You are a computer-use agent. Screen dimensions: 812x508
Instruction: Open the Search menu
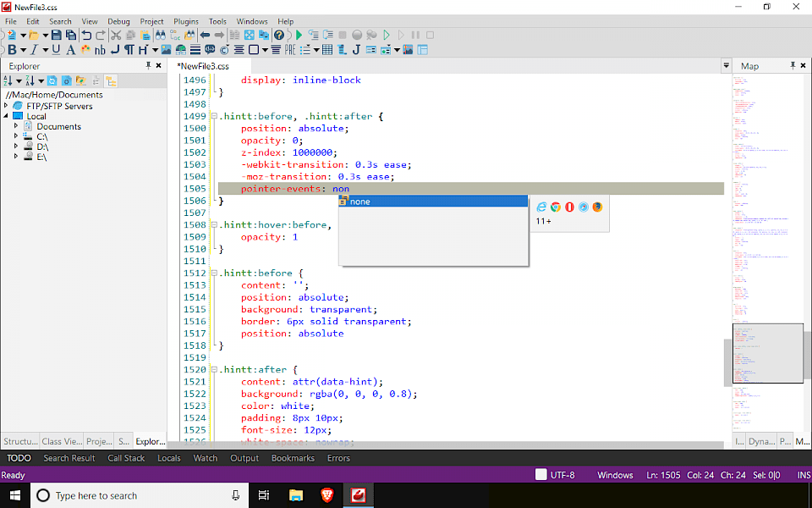pyautogui.click(x=60, y=21)
